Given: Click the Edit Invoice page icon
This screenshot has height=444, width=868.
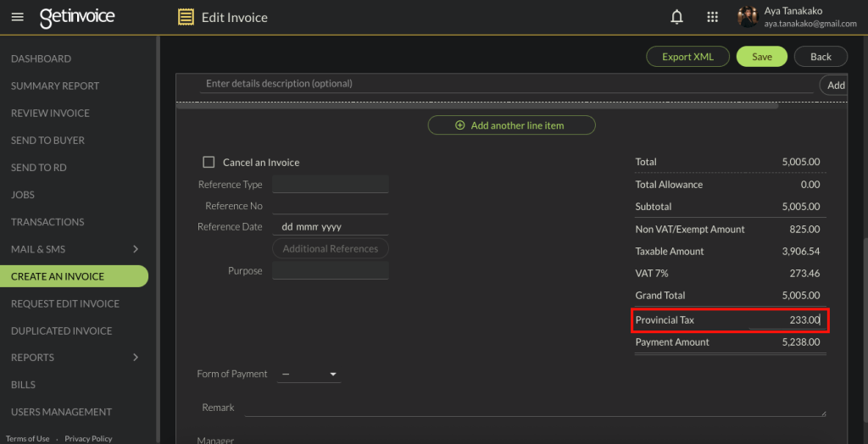Looking at the screenshot, I should pos(185,17).
